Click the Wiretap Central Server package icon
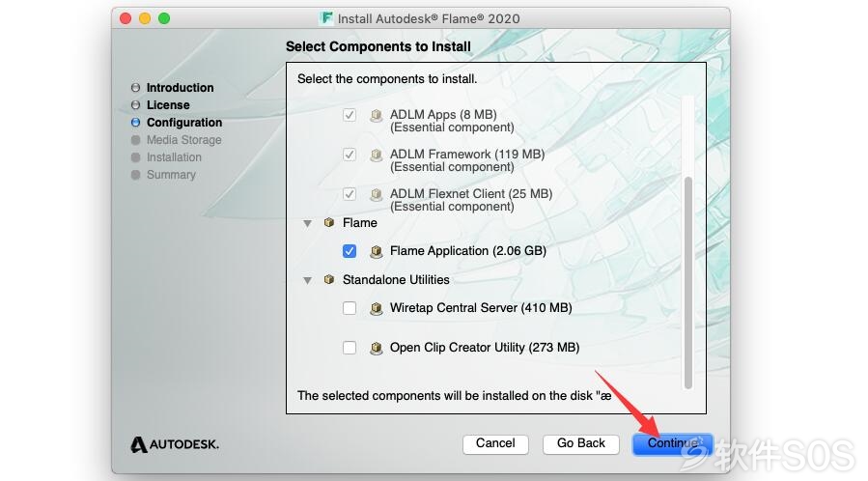The width and height of the screenshot is (868, 481). (x=377, y=308)
